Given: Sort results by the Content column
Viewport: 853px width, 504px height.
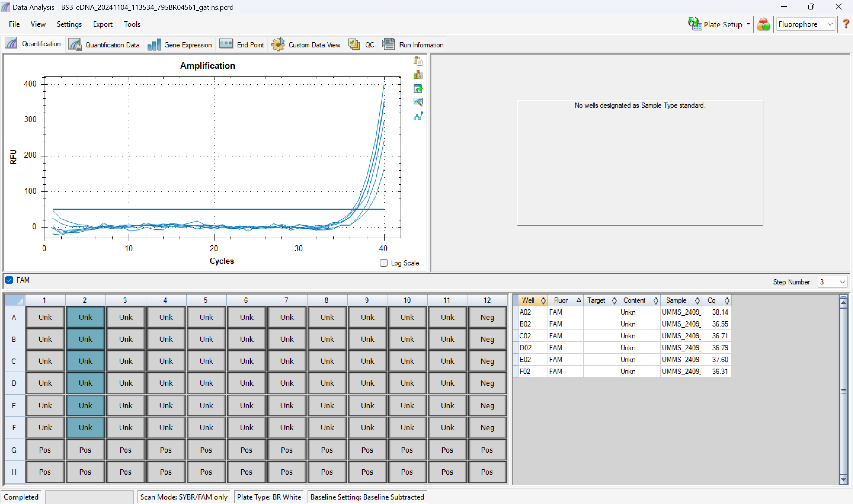Looking at the screenshot, I should coord(639,300).
